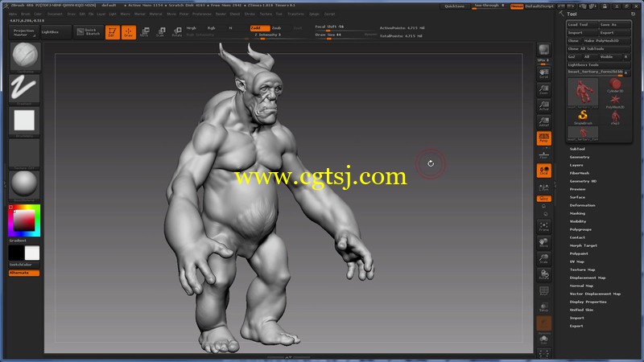
Task: Click Clone All SubTools button
Action: 598,49
